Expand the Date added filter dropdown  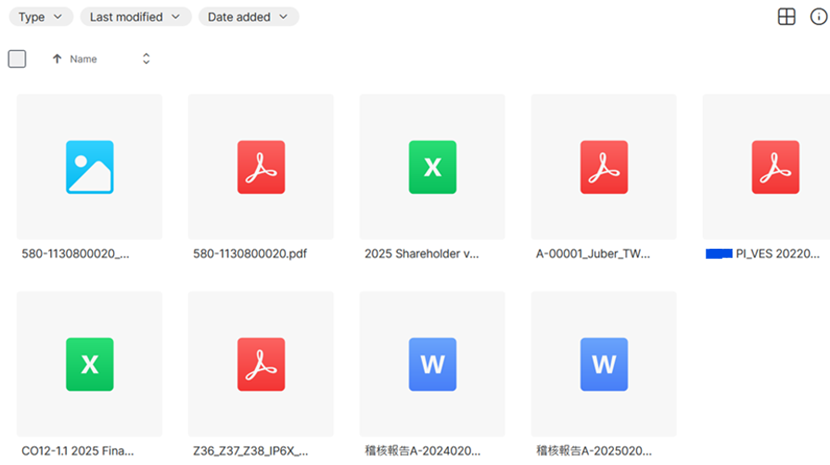click(x=248, y=17)
